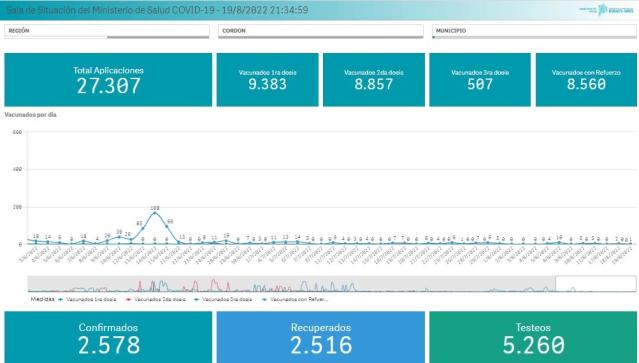Viewport: 639px width, 363px height.
Task: Toggle Vacunados con Refuer... legend entry
Action: (x=295, y=299)
